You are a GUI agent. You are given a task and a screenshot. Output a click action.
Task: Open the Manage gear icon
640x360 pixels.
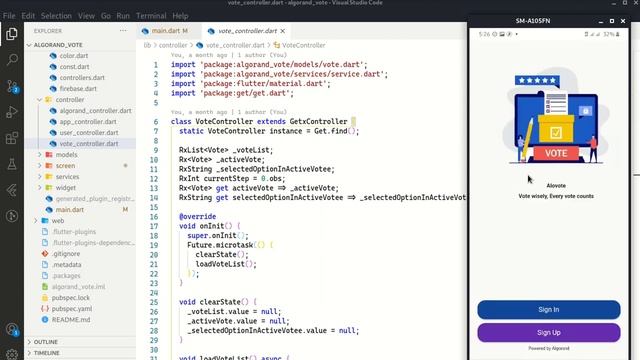pos(12,353)
